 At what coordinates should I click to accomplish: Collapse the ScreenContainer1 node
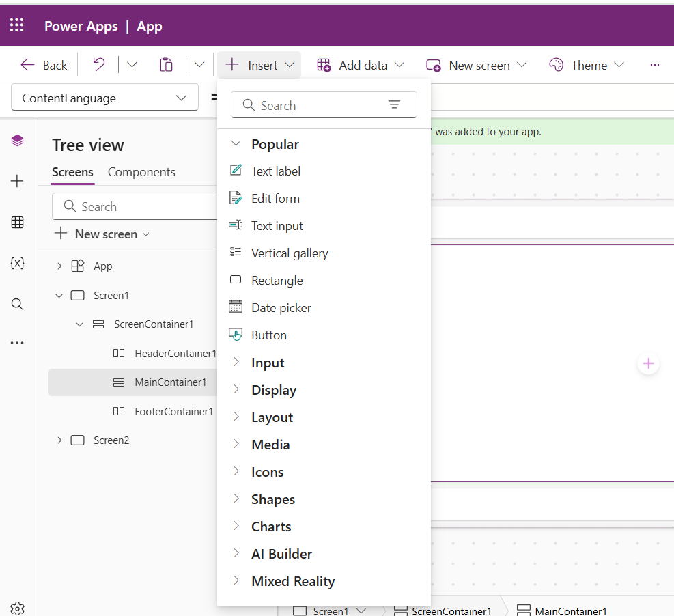click(79, 324)
